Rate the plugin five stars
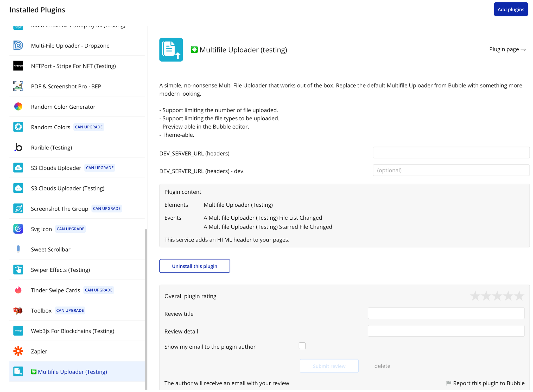The width and height of the screenshot is (533, 392). click(519, 296)
